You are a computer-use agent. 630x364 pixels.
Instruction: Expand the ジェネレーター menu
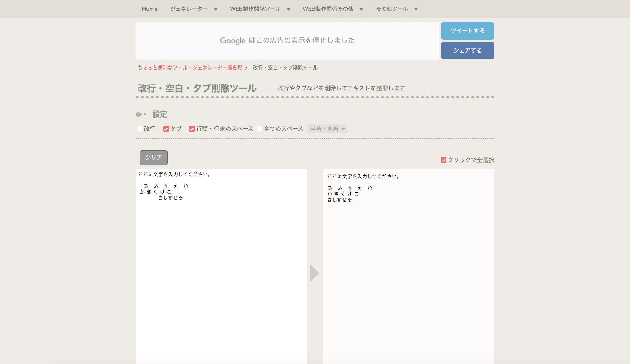coord(194,9)
